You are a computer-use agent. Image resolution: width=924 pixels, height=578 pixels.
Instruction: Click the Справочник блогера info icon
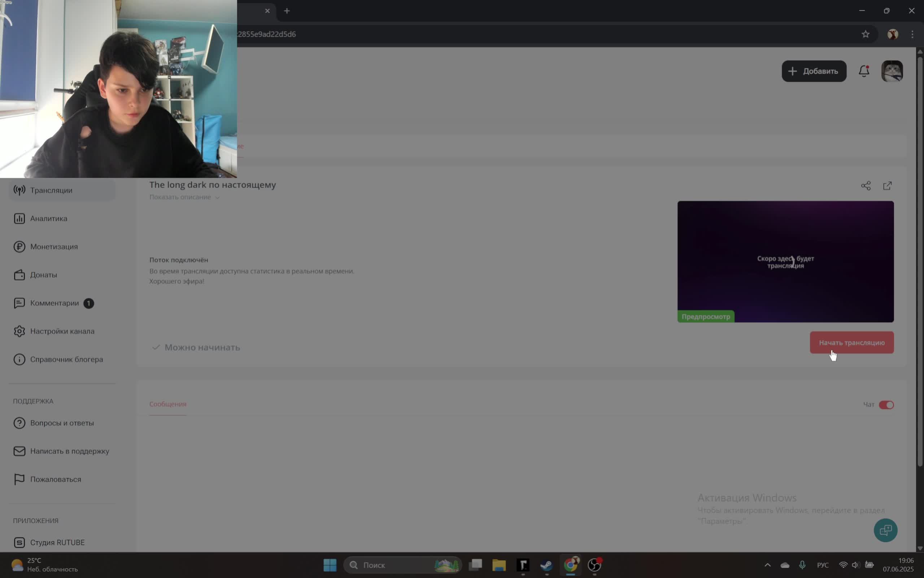pyautogui.click(x=19, y=359)
